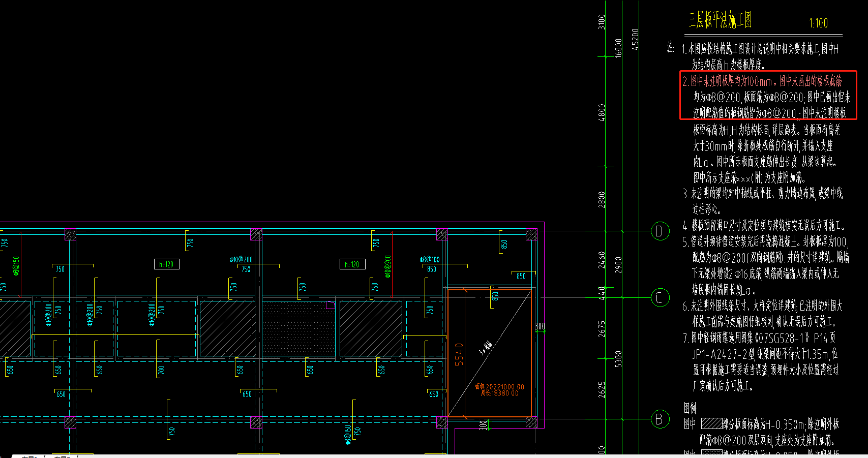Select note 5 beginning 管道井须待管道安装
Viewport: 868px width, 458px height.
click(766, 265)
